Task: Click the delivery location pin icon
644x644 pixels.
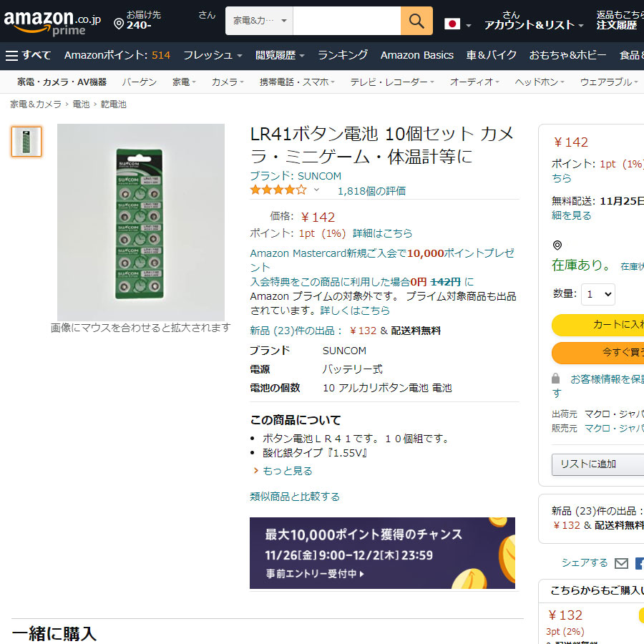Action: tap(119, 24)
